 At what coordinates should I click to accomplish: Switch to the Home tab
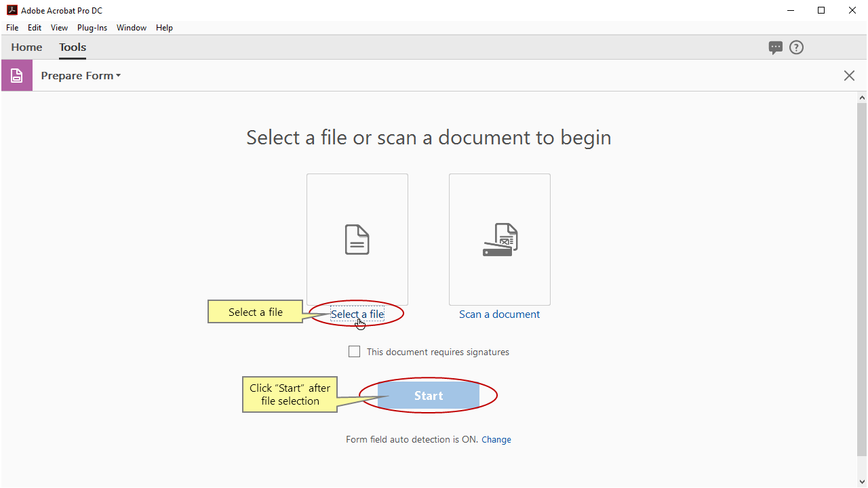[26, 47]
